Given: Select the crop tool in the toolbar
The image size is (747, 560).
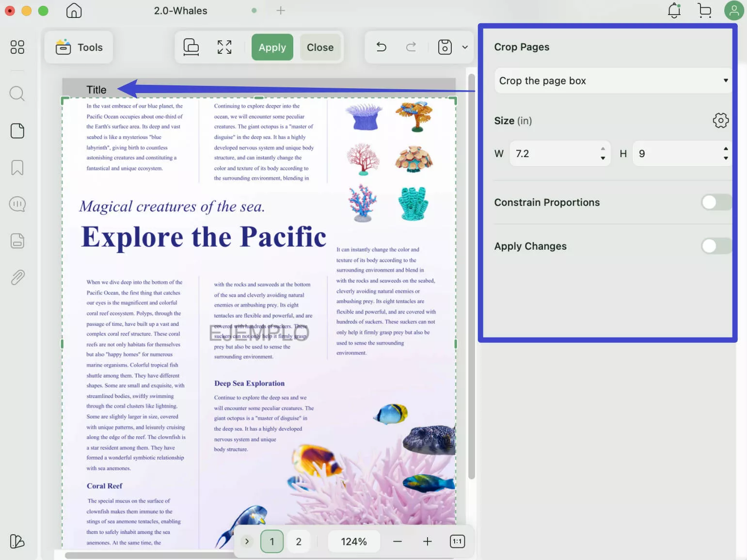Looking at the screenshot, I should (x=191, y=47).
